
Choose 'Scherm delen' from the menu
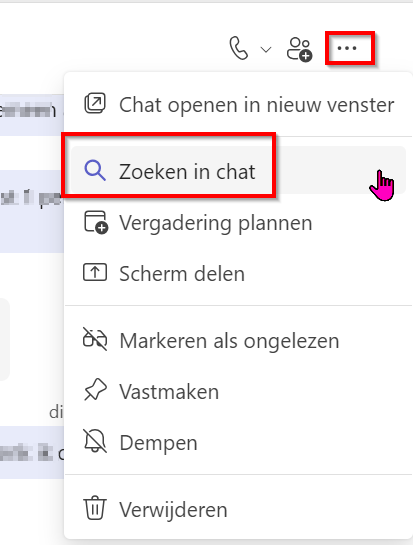(238, 274)
